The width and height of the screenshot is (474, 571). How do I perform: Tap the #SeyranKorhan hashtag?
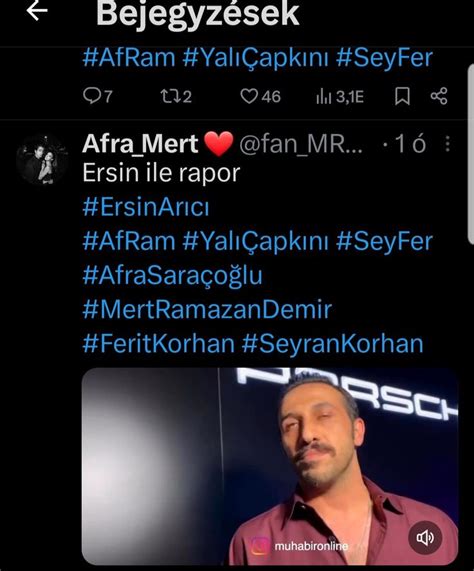pyautogui.click(x=332, y=344)
